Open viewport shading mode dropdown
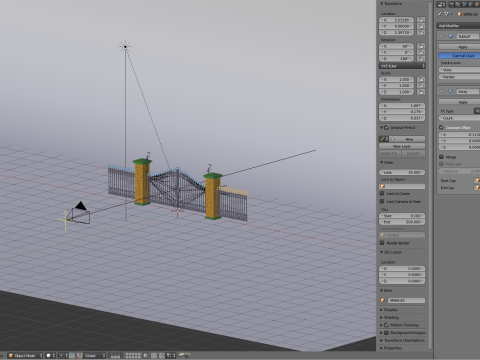The width and height of the screenshot is (480, 360). coord(50,356)
